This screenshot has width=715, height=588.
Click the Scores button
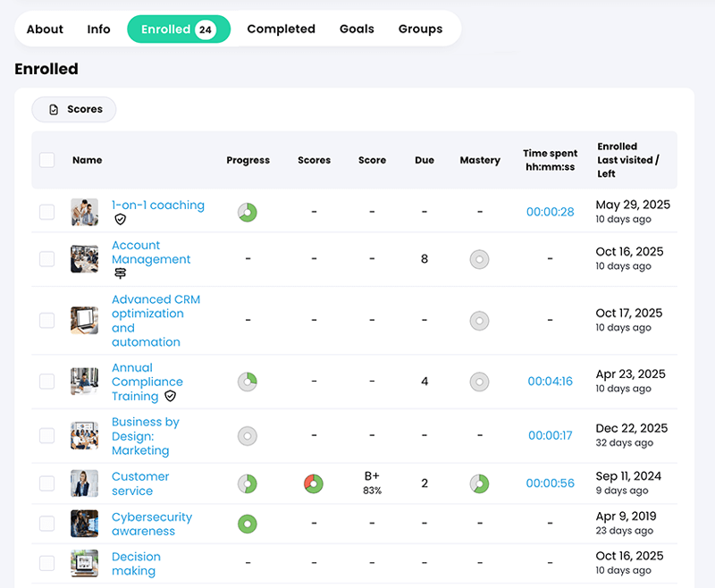[x=73, y=109]
